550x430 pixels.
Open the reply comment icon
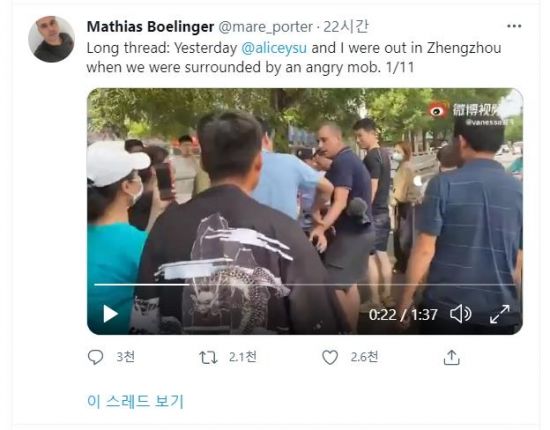pos(95,357)
